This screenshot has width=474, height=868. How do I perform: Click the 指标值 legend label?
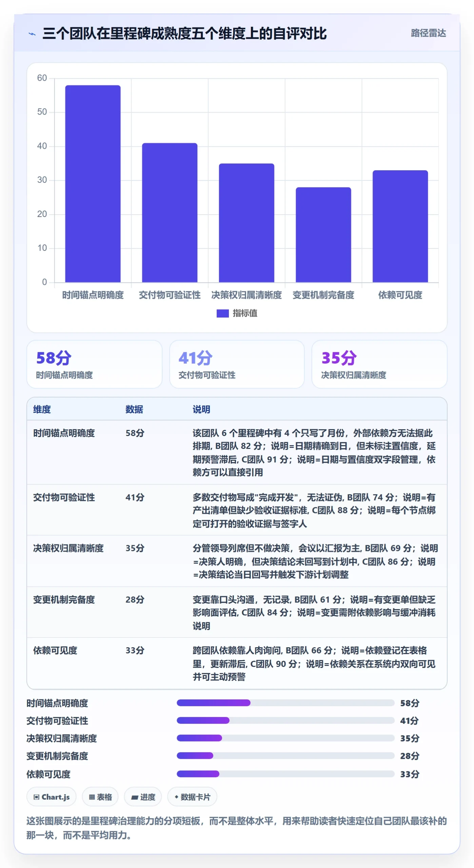245,313
